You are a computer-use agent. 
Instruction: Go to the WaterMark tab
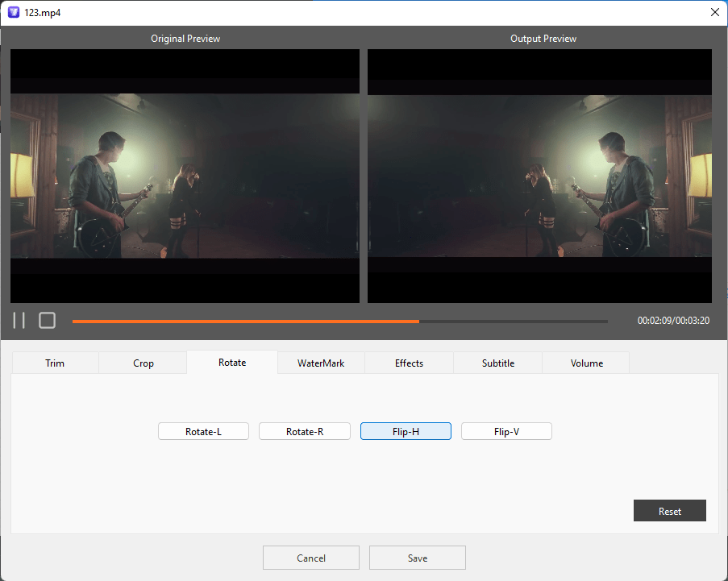(x=321, y=363)
